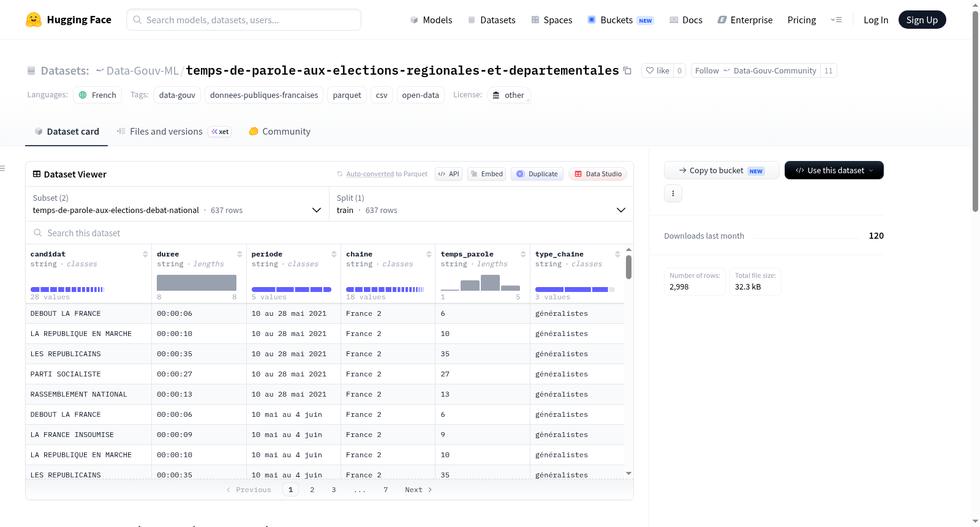The height and width of the screenshot is (527, 980).
Task: Click the duree lengths histogram bar
Action: point(197,282)
